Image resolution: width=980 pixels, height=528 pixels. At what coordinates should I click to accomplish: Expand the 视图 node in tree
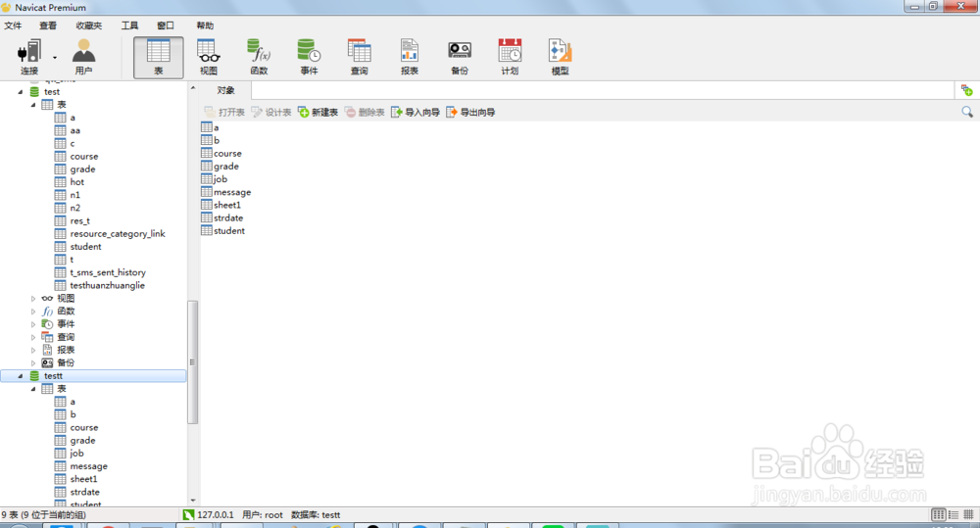tap(33, 299)
